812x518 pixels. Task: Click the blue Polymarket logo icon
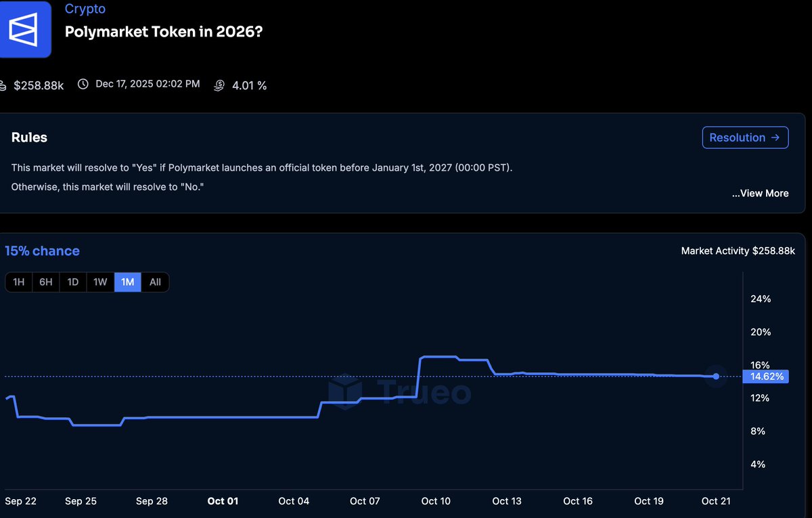coord(25,29)
